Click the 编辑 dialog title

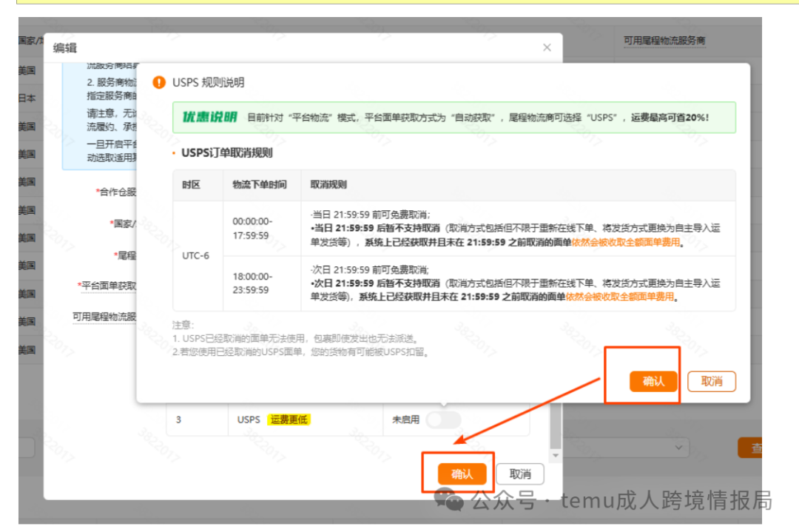[x=64, y=48]
